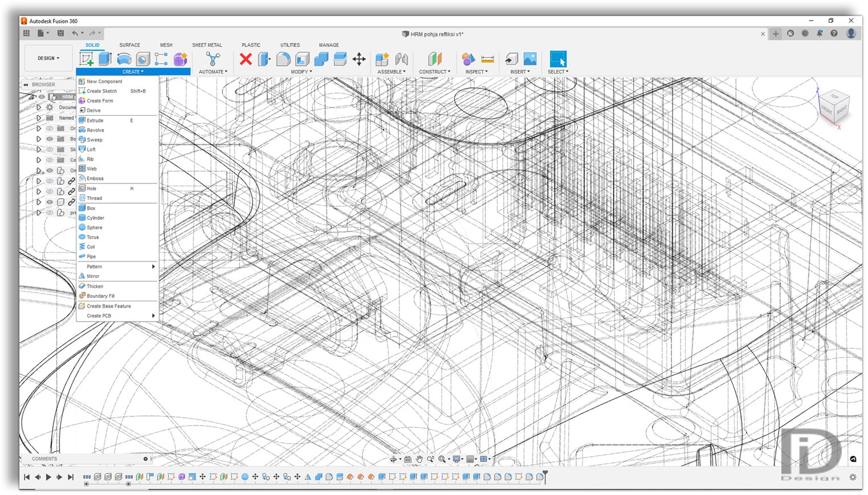Screen dimensions: 868x495
Task: Toggle visibility eye of the last browser item
Action: 50,213
